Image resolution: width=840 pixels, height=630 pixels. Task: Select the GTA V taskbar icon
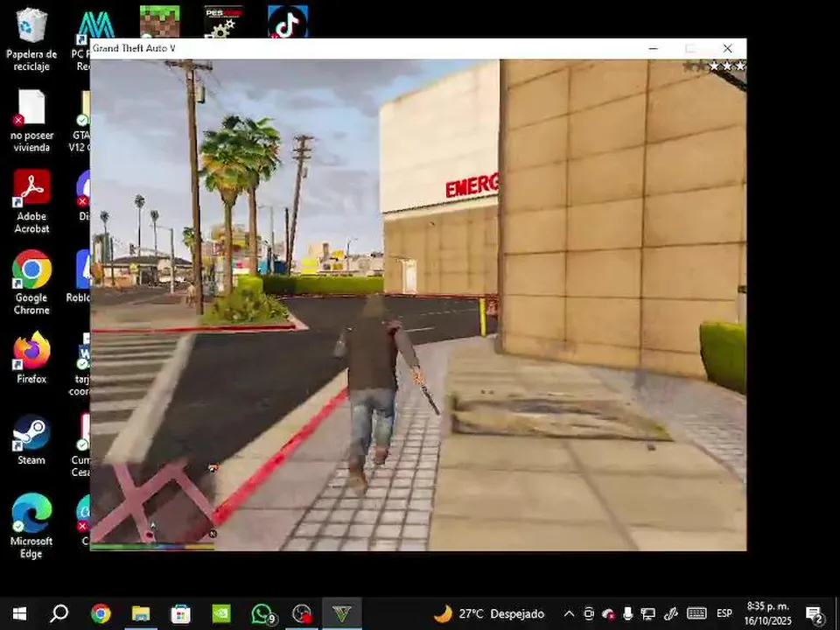pyautogui.click(x=342, y=614)
